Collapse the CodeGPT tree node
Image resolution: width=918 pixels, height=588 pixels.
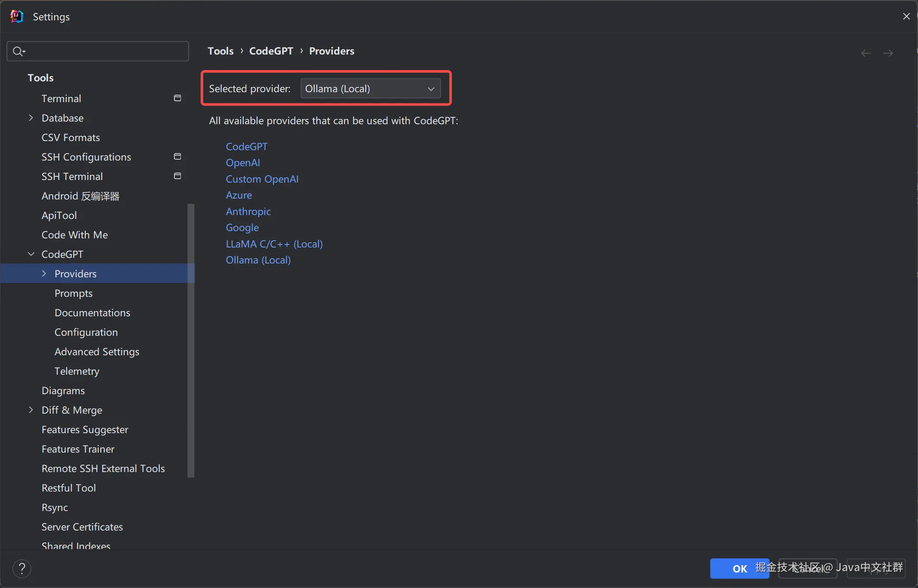tap(31, 254)
